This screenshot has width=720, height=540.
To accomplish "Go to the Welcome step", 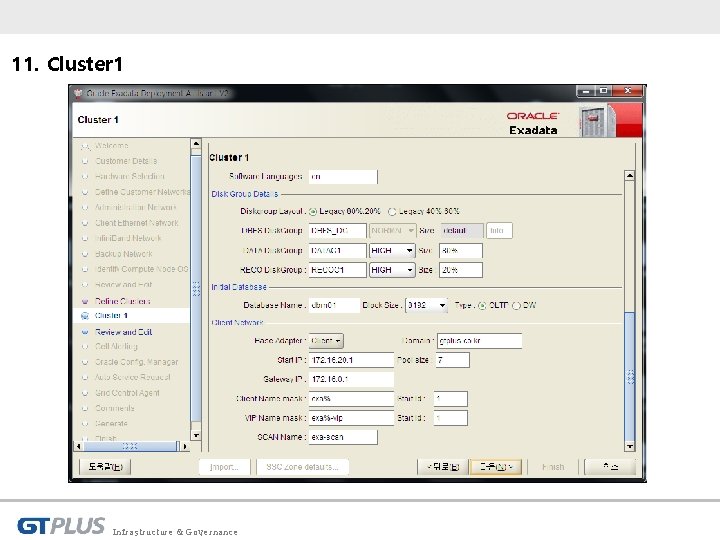I will pos(112,146).
